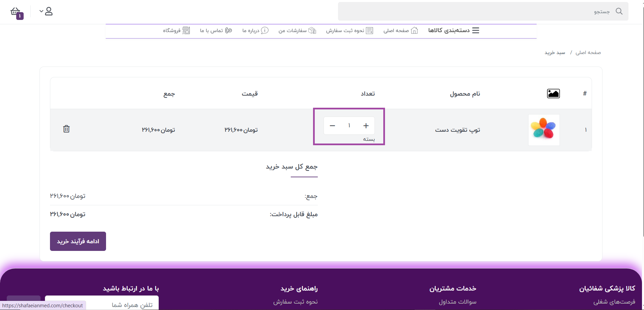The width and height of the screenshot is (644, 310).
Task: Open the توپ تقویت دست product thumbnail
Action: tap(544, 130)
